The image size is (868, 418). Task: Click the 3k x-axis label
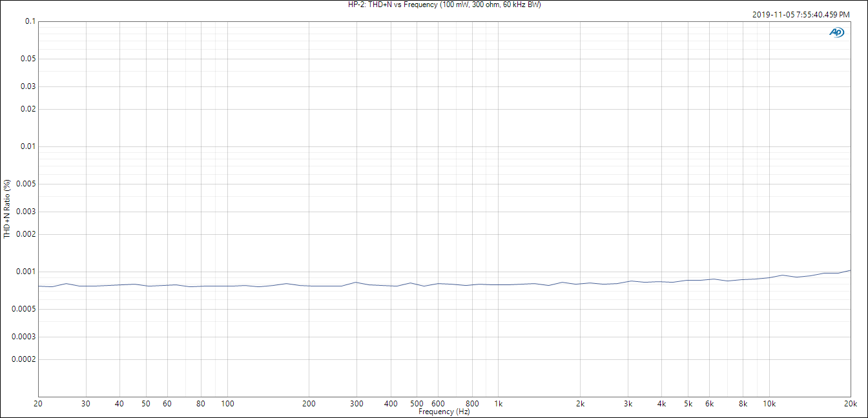pos(628,404)
